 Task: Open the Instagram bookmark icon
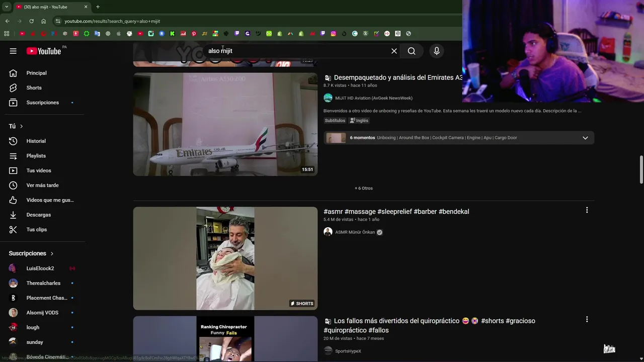pos(333,34)
